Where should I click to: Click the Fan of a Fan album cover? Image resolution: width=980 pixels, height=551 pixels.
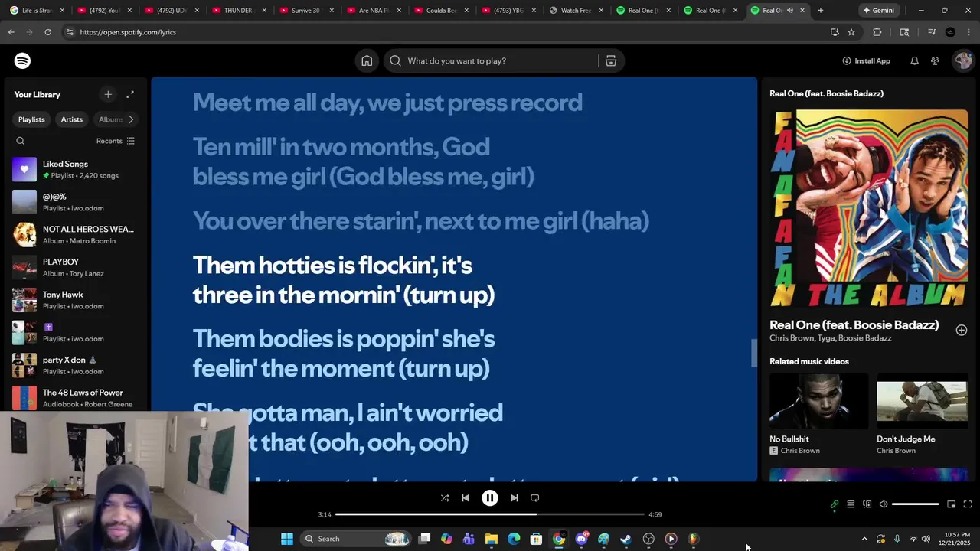coord(868,208)
